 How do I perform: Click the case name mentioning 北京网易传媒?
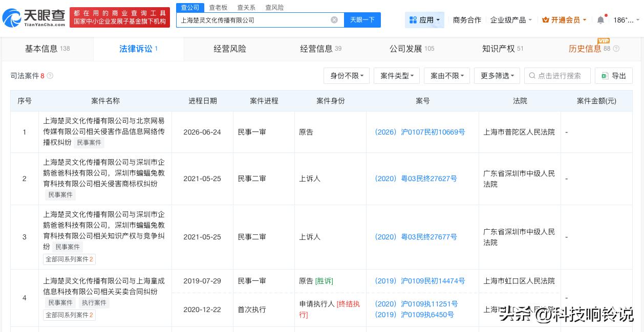click(104, 132)
